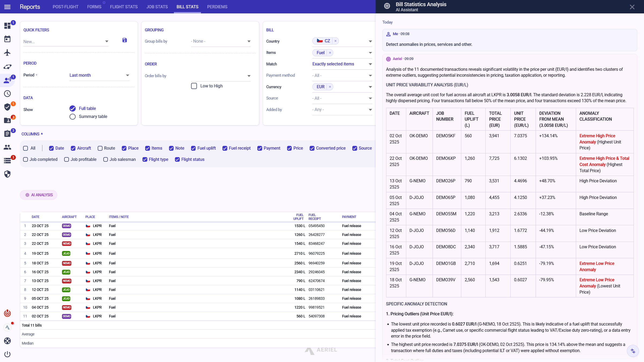Save the quick filter with disk icon
Viewport: 644px width, 362px height.
[125, 40]
